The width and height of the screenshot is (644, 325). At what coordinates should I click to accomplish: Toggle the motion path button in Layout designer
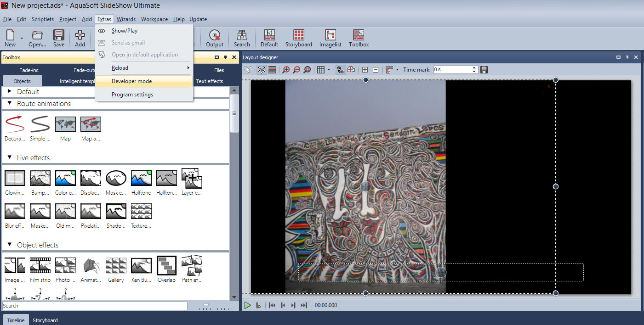[341, 70]
